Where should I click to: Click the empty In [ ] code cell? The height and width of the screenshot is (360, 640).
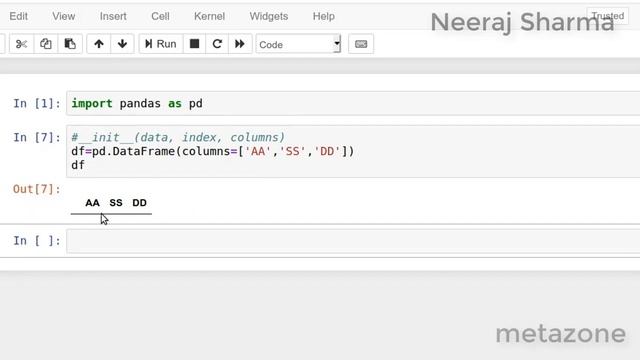pos(353,241)
